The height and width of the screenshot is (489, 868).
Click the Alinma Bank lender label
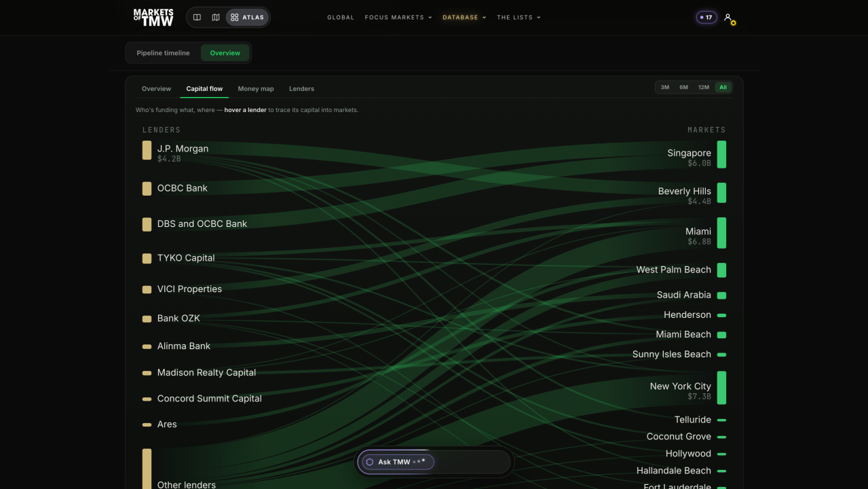(184, 346)
